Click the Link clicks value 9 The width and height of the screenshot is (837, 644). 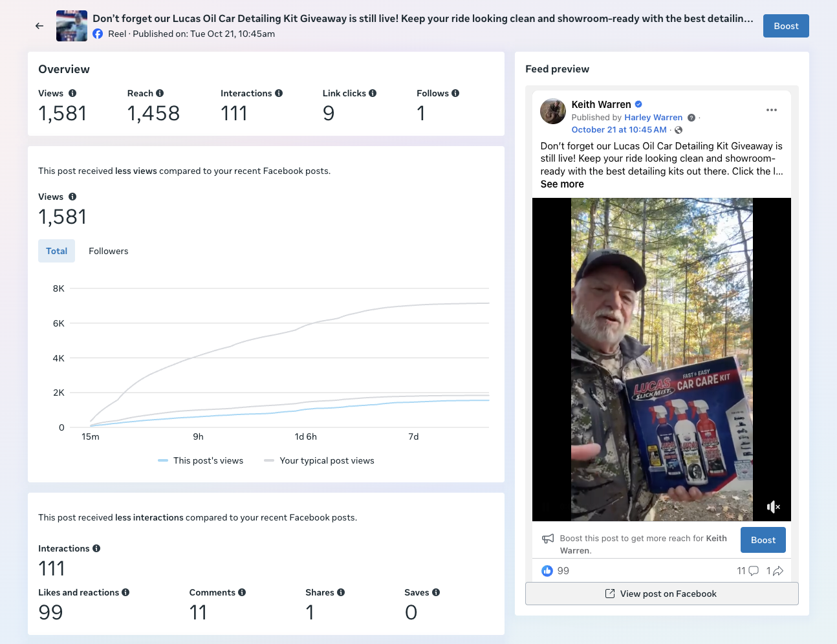pyautogui.click(x=329, y=113)
